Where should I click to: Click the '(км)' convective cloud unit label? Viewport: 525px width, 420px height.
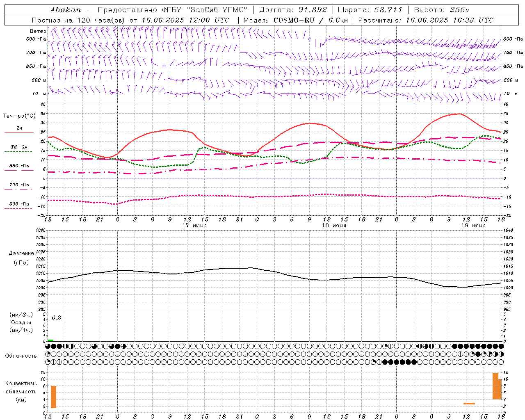point(21,400)
